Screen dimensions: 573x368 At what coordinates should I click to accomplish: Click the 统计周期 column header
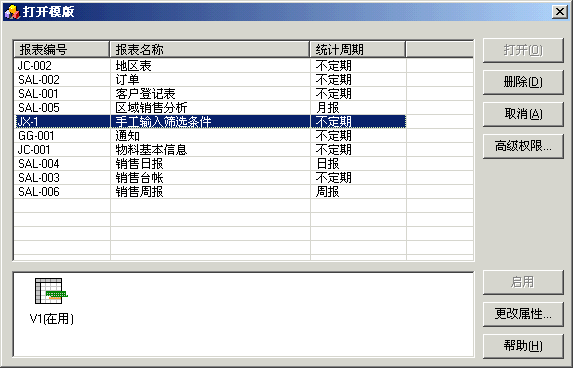tap(358, 49)
